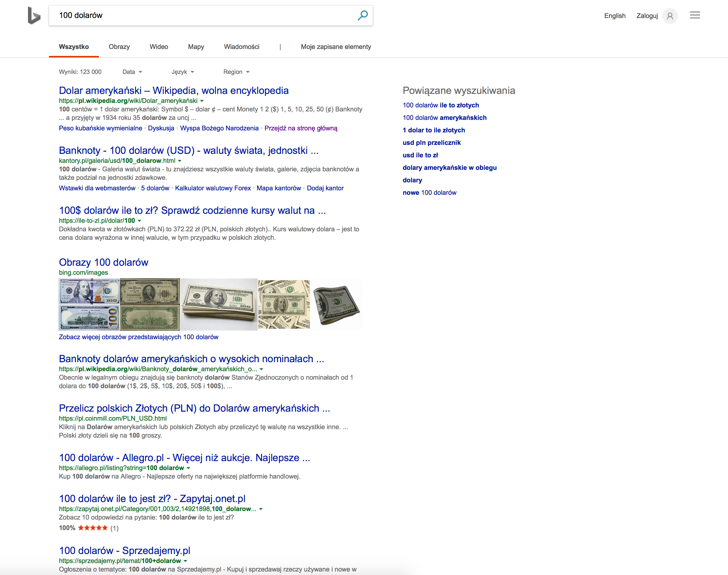This screenshot has width=728, height=575.
Task: Select the Wszystko tab
Action: point(74,47)
